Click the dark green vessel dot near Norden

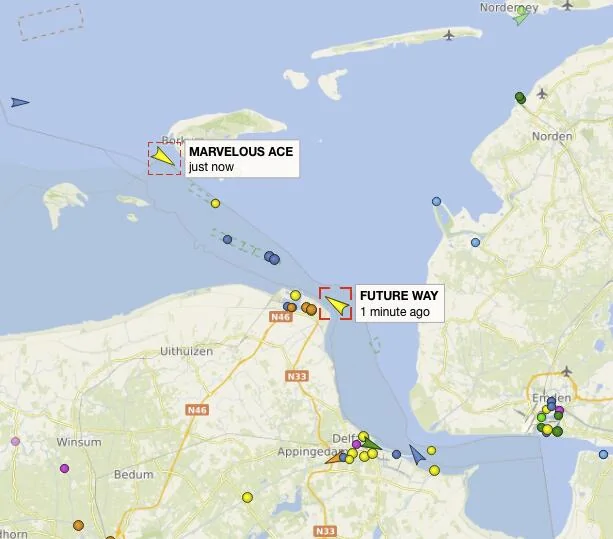pyautogui.click(x=520, y=97)
